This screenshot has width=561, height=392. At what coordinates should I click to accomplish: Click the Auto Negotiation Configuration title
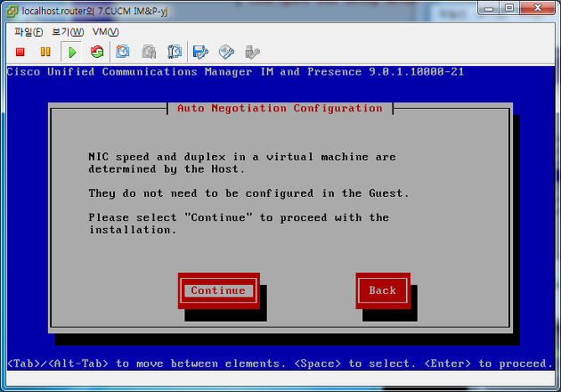click(x=280, y=108)
